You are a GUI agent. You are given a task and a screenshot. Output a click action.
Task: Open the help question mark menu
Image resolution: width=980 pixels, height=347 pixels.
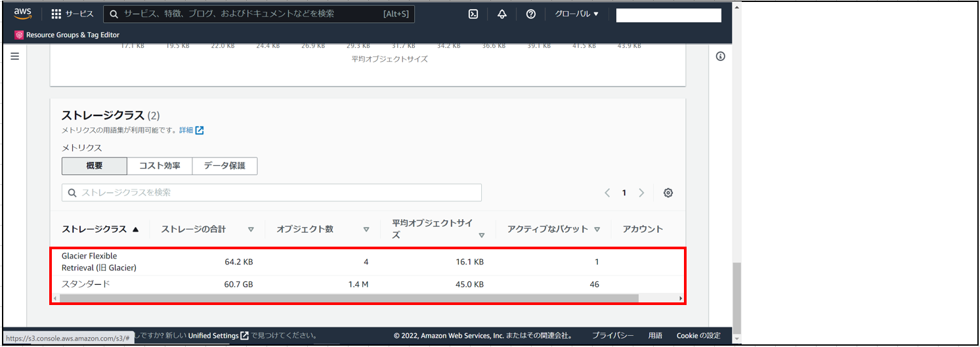coord(531,14)
